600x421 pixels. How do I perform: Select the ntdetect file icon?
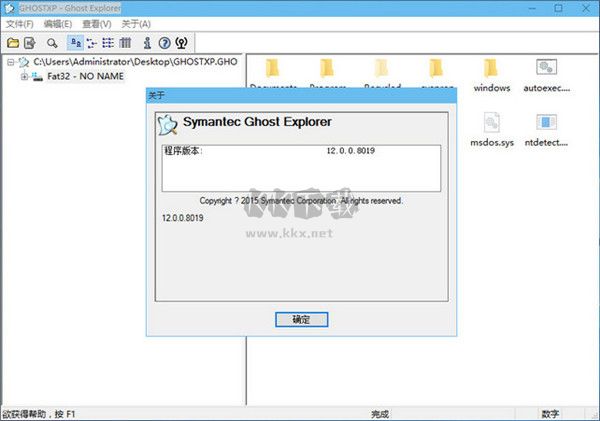click(x=546, y=122)
